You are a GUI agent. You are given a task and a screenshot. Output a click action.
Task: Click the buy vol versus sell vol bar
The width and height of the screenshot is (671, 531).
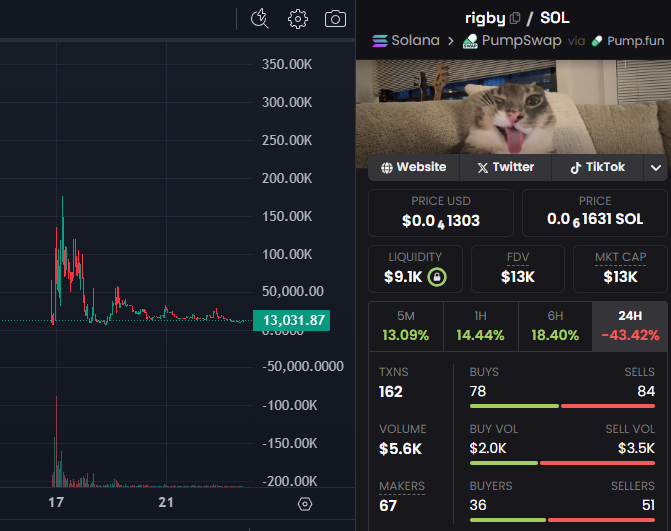pos(562,463)
